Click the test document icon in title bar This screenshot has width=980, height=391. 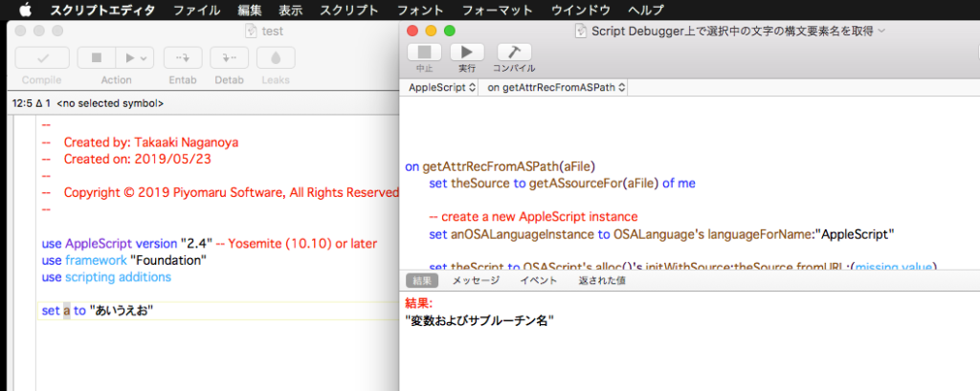point(252,31)
